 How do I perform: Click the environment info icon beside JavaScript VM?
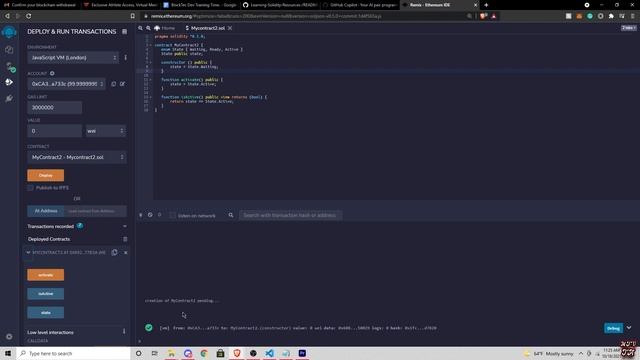[x=125, y=58]
